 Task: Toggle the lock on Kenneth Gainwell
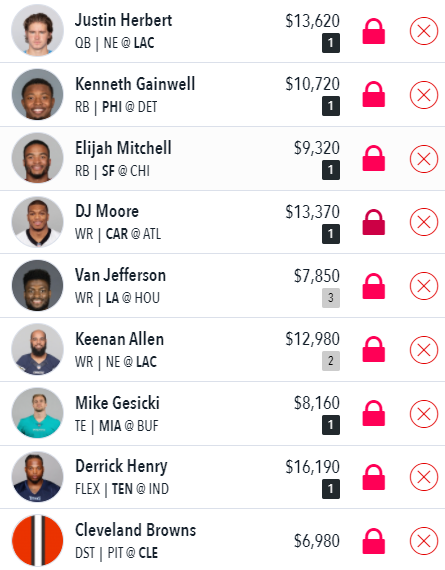coord(374,95)
